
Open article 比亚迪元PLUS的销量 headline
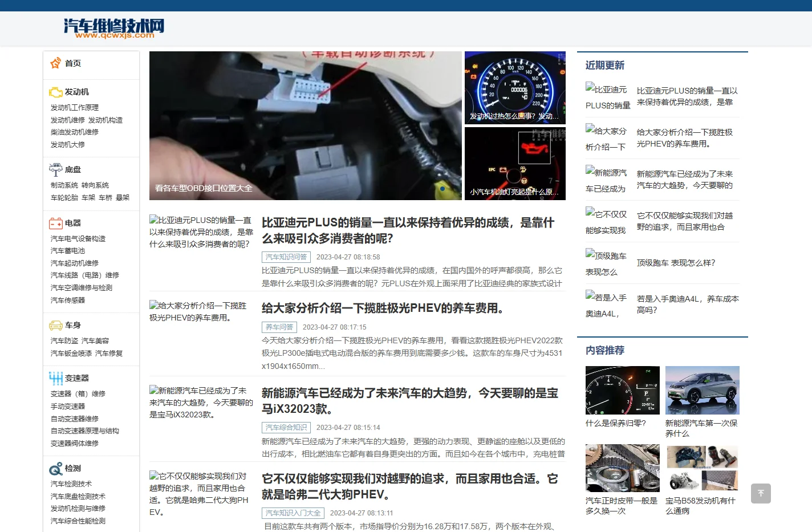coord(408,230)
